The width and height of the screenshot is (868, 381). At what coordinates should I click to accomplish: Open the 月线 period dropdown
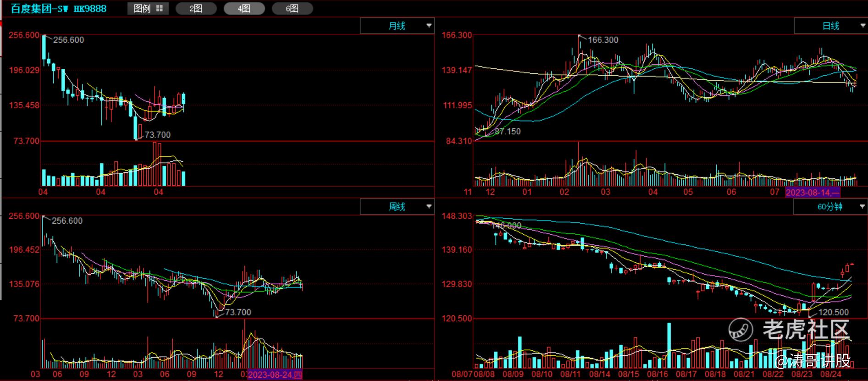point(397,26)
